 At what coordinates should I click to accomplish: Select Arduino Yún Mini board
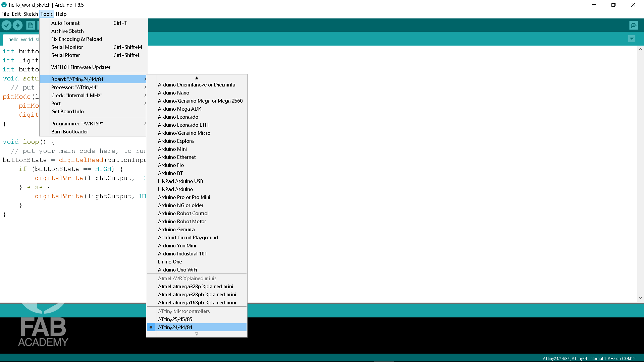click(197, 246)
